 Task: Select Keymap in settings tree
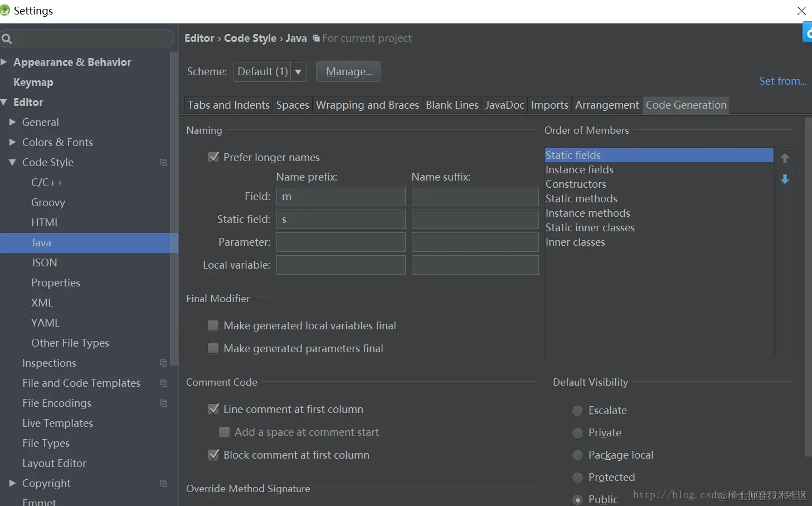coord(33,82)
